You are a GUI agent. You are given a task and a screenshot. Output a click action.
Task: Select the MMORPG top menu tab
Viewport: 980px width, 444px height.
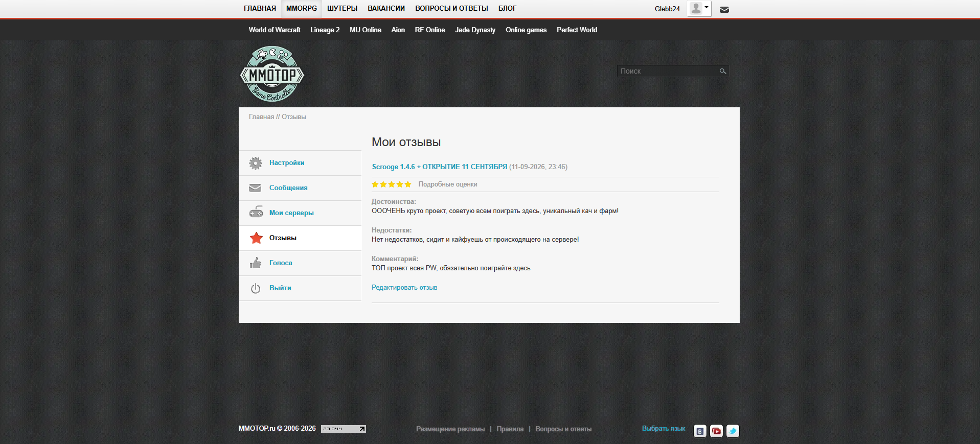tap(302, 9)
